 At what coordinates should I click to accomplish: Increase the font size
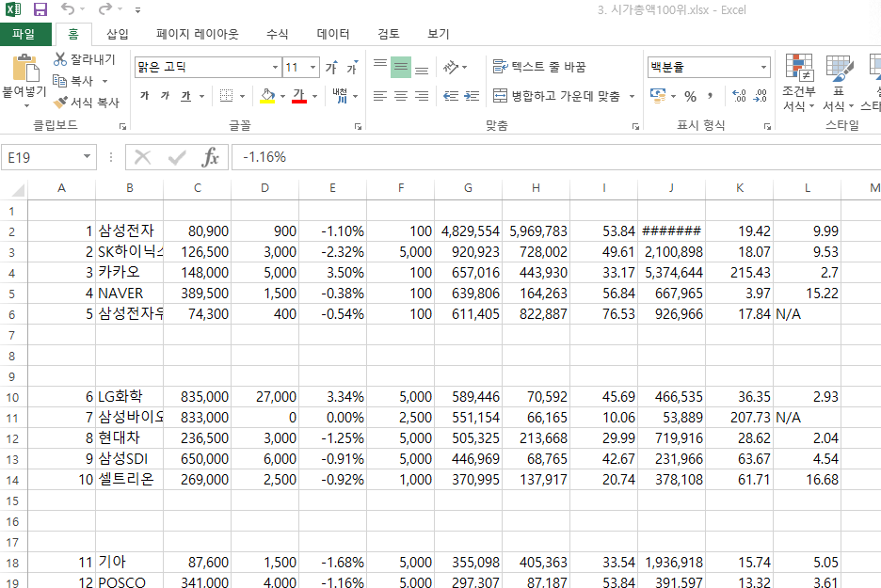331,68
